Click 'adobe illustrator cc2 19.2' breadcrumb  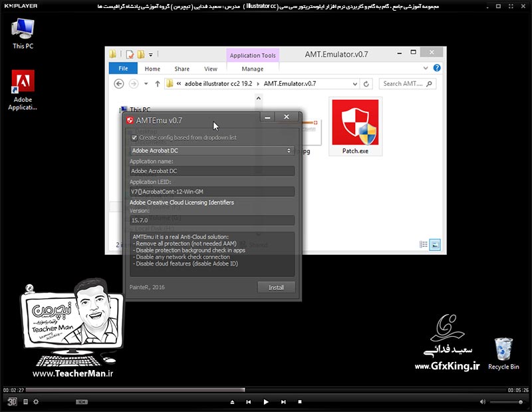coord(218,84)
